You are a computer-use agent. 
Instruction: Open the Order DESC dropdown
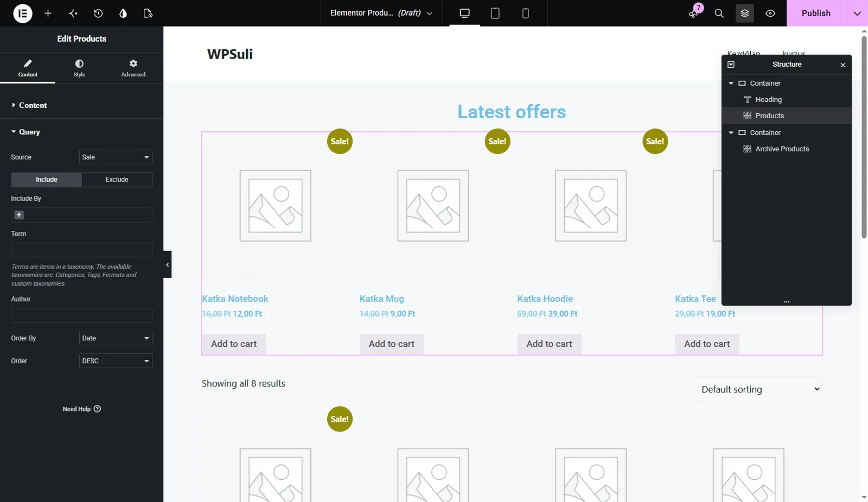click(x=116, y=361)
